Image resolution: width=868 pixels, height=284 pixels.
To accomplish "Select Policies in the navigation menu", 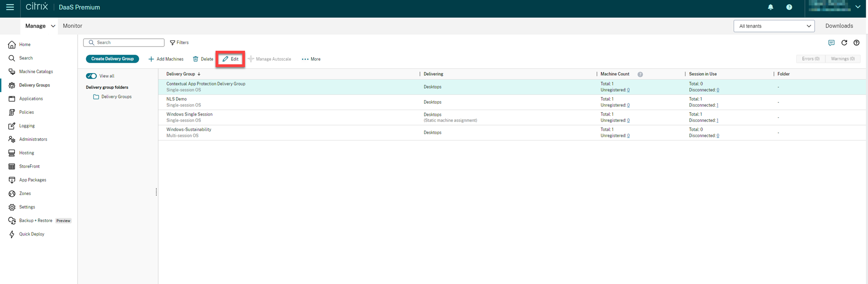I will point(26,112).
